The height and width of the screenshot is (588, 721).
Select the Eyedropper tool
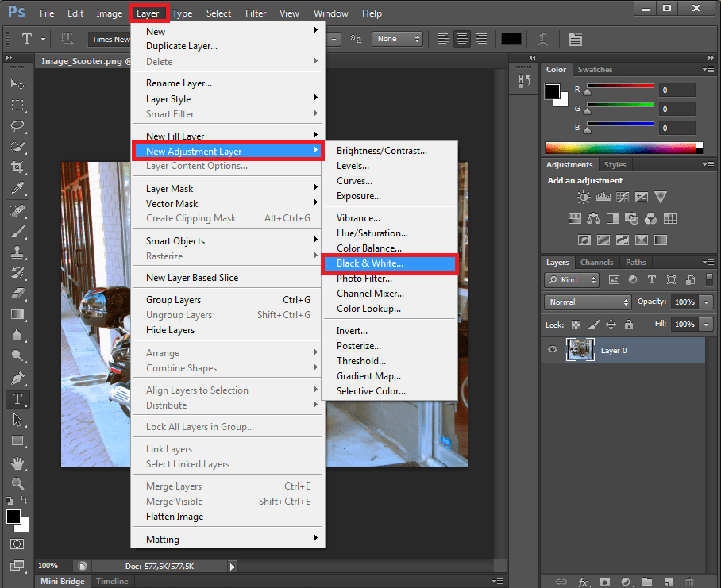tap(17, 188)
